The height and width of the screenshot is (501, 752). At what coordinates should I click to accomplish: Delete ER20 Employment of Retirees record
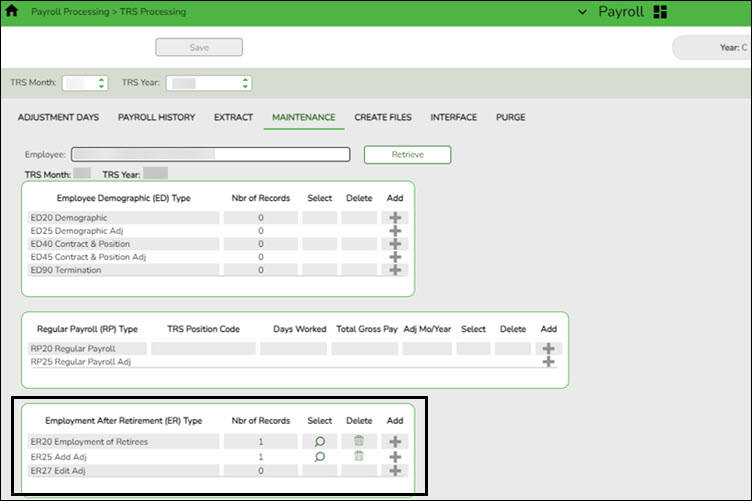coord(359,441)
